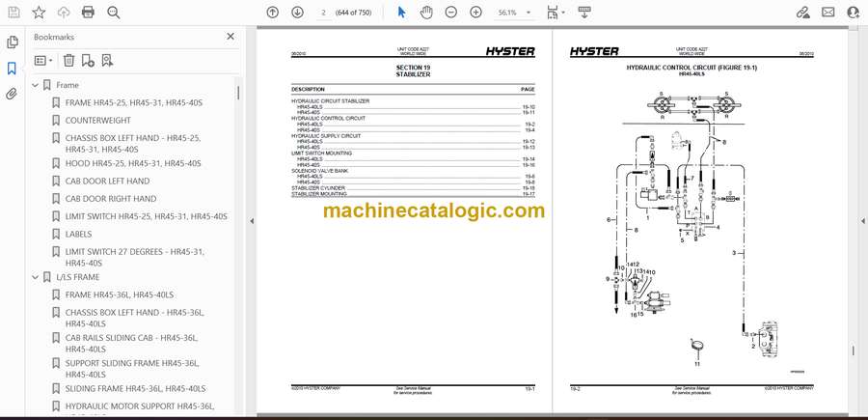
Task: Open the Page Thumbnails panel
Action: [12, 42]
